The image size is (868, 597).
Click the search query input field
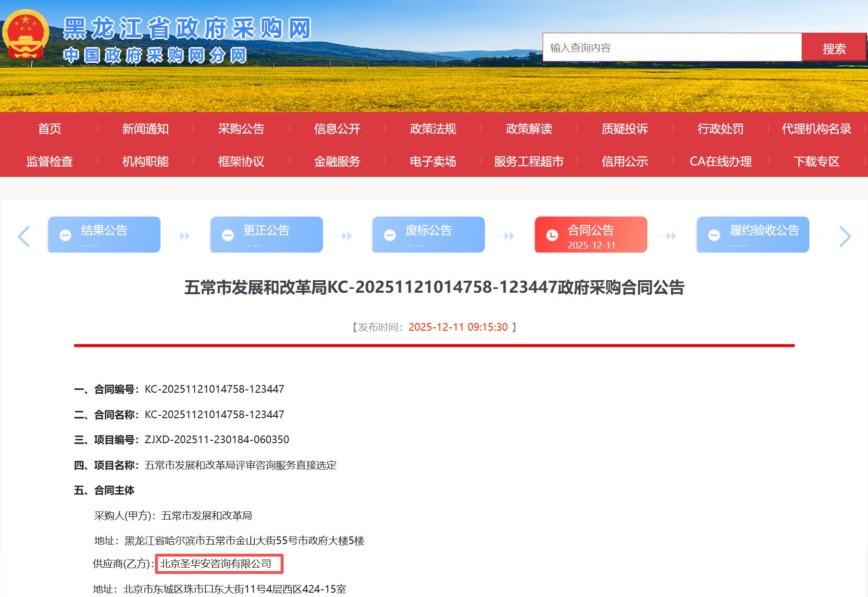pos(672,48)
